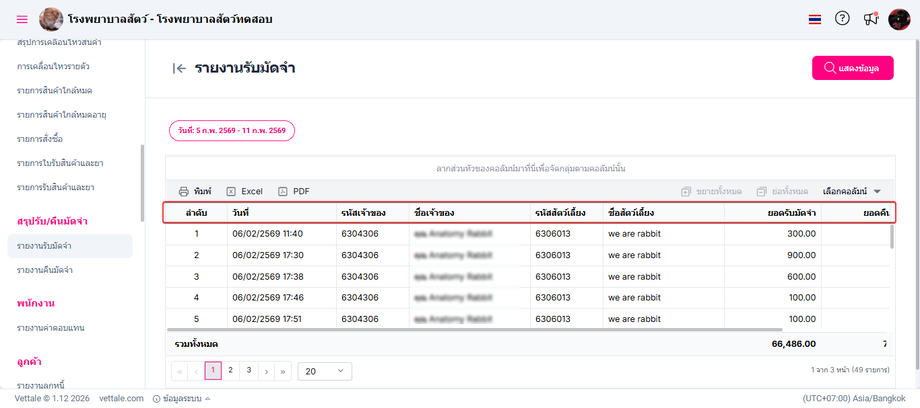
Task: Open the megaphone announcements icon
Action: point(871,19)
